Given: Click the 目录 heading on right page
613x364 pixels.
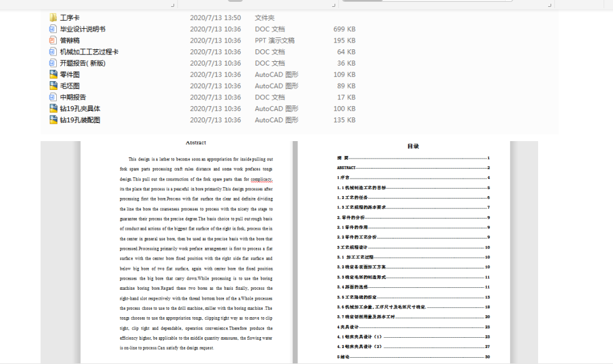Looking at the screenshot, I should (x=413, y=146).
